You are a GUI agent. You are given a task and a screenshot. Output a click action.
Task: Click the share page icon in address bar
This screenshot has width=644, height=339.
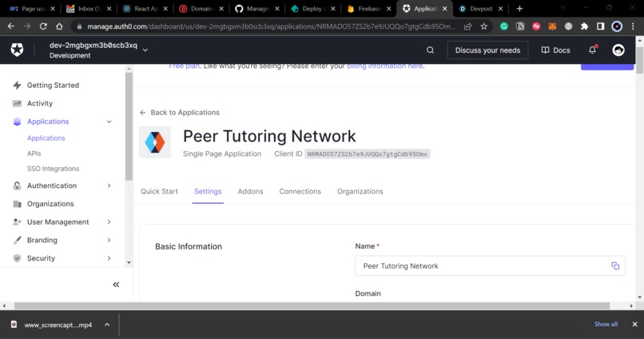coord(467,26)
